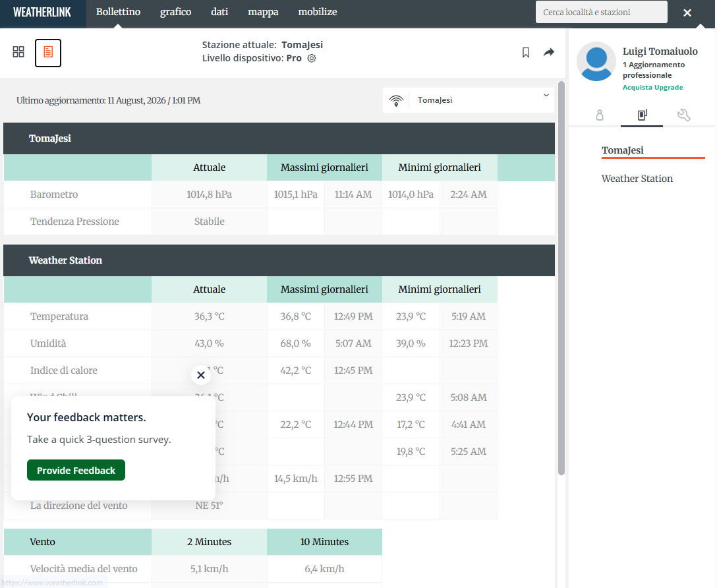Click the 1015,1 hPa maximum value

295,194
